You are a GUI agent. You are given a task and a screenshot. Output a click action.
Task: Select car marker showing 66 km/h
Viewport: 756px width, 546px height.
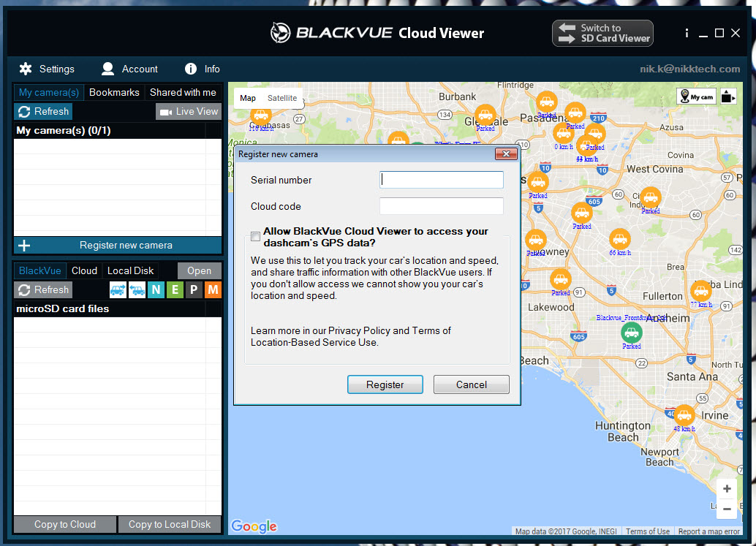click(x=619, y=239)
